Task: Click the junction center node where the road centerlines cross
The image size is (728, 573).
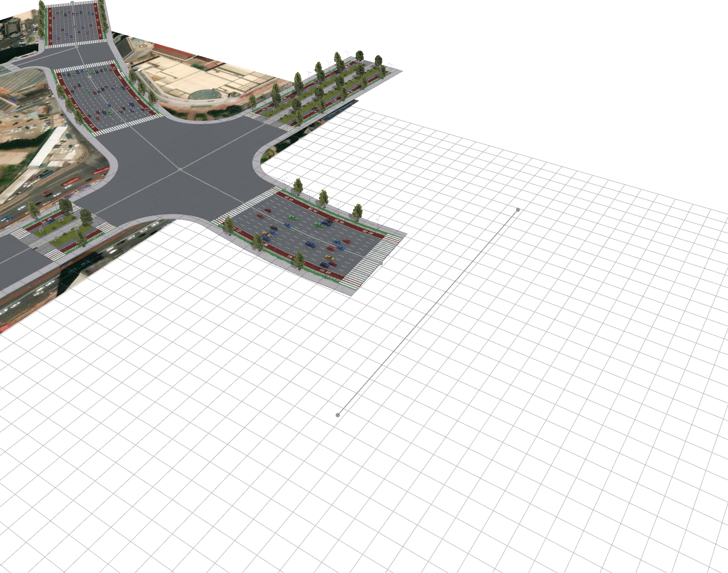Action: pos(180,169)
